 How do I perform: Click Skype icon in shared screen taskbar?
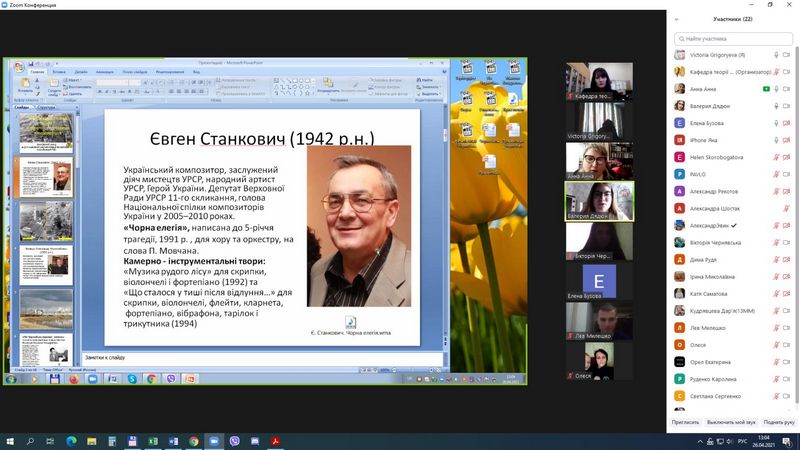click(x=132, y=379)
